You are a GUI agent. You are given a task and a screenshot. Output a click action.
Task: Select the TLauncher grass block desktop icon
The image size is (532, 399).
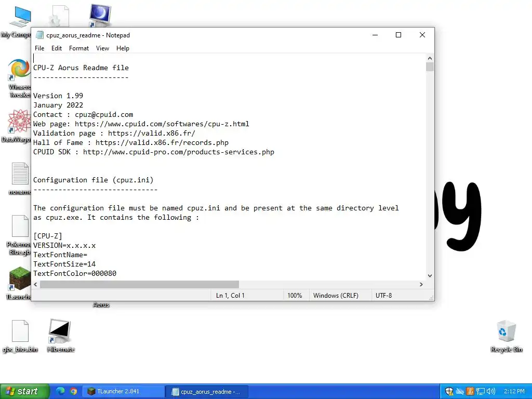19,283
